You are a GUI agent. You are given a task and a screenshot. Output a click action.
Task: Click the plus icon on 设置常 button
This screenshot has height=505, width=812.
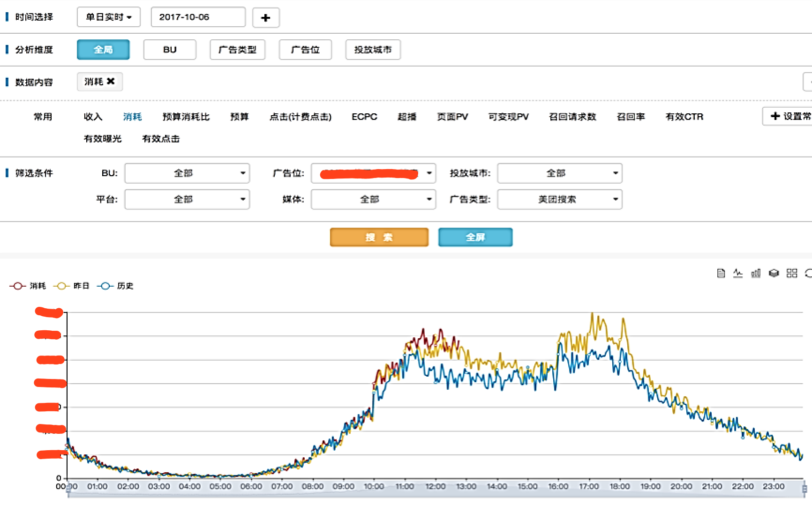coord(775,116)
